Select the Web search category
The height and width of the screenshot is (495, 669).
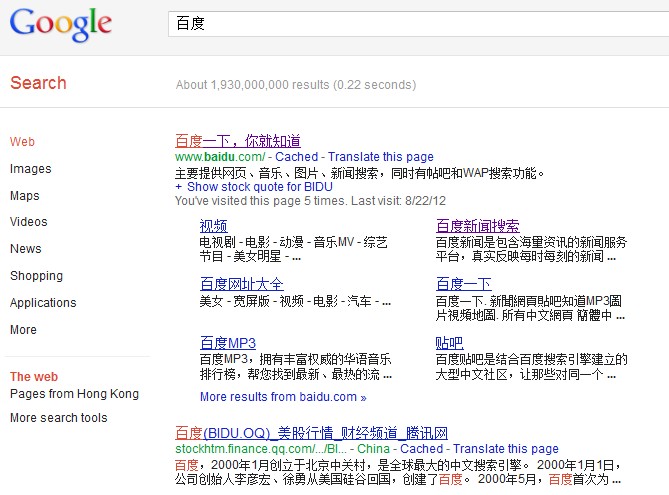(x=22, y=142)
